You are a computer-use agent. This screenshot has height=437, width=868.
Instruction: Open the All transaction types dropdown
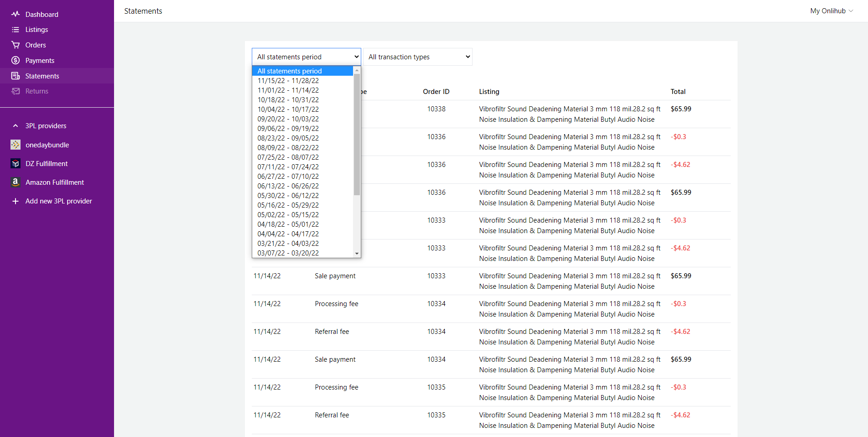[418, 57]
